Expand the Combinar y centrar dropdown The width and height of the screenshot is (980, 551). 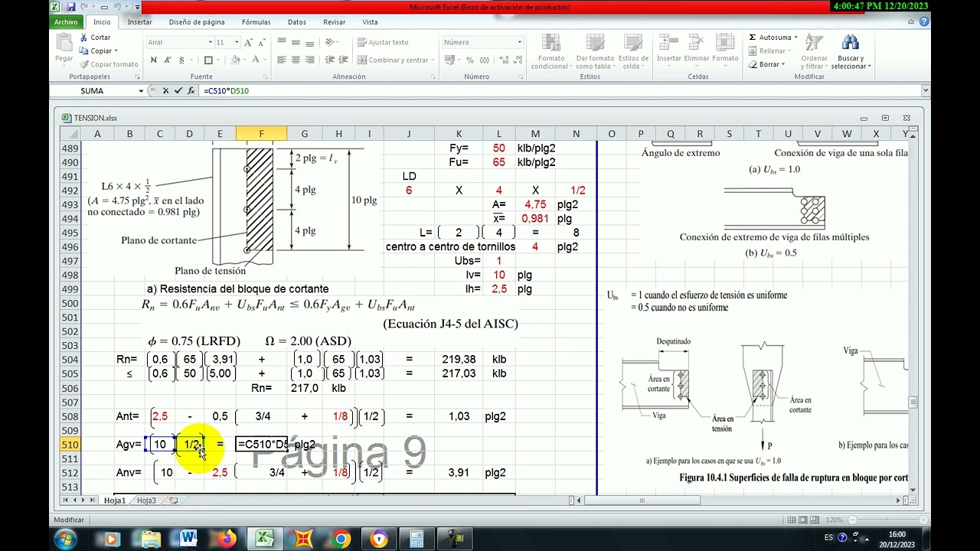(432, 60)
